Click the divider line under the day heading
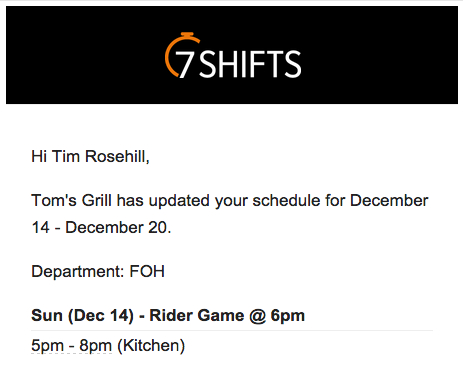Viewport: 463px width, 377px height. [x=232, y=331]
